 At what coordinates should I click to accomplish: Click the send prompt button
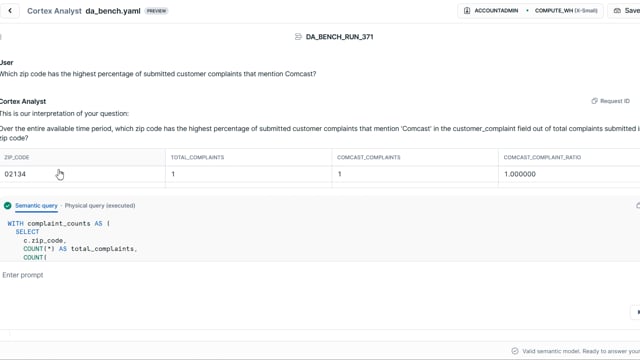pyautogui.click(x=636, y=312)
